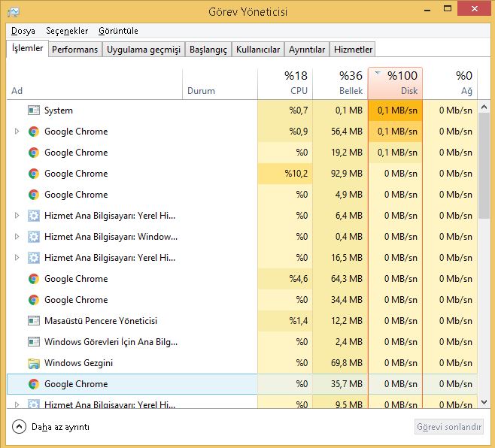
Task: Click the 69,8 MB memory cell
Action: coord(340,363)
